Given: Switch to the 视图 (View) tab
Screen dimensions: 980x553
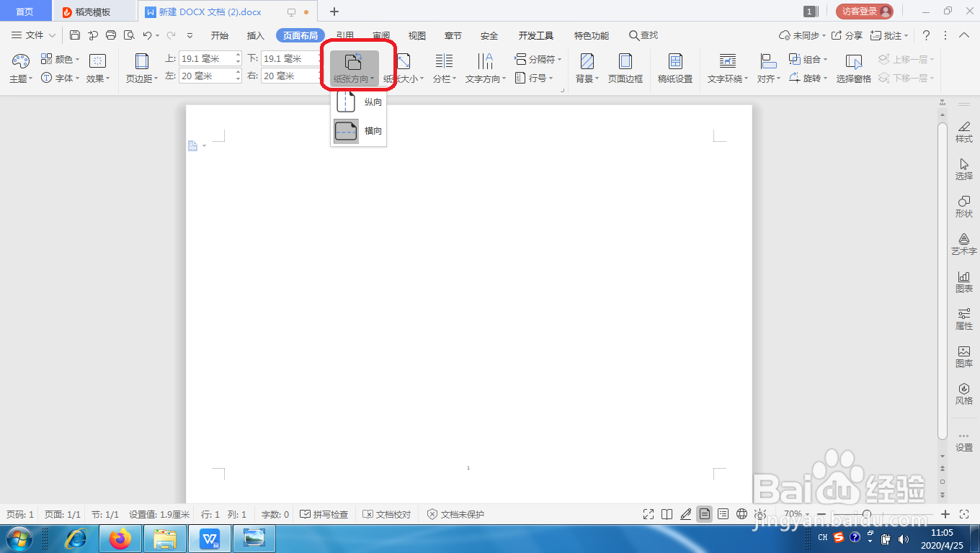Looking at the screenshot, I should (417, 35).
